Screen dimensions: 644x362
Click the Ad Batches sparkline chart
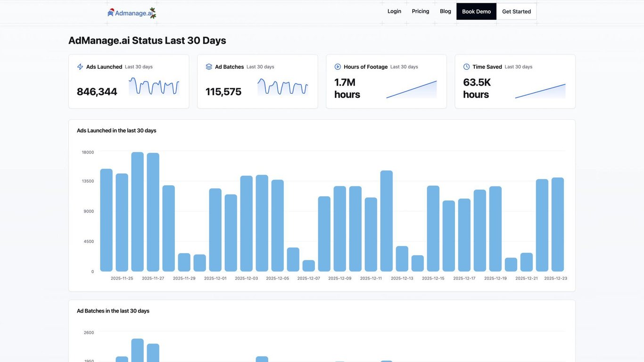[283, 87]
